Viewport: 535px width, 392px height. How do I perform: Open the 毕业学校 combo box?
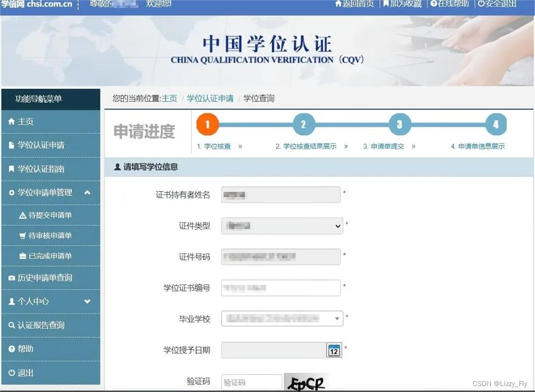point(282,319)
